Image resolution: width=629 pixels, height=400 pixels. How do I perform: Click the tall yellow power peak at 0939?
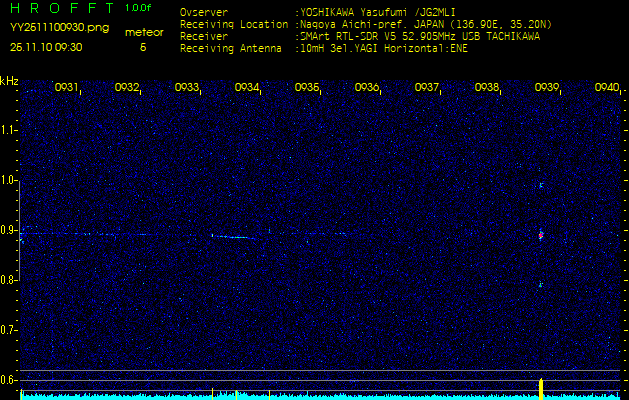pyautogui.click(x=541, y=386)
